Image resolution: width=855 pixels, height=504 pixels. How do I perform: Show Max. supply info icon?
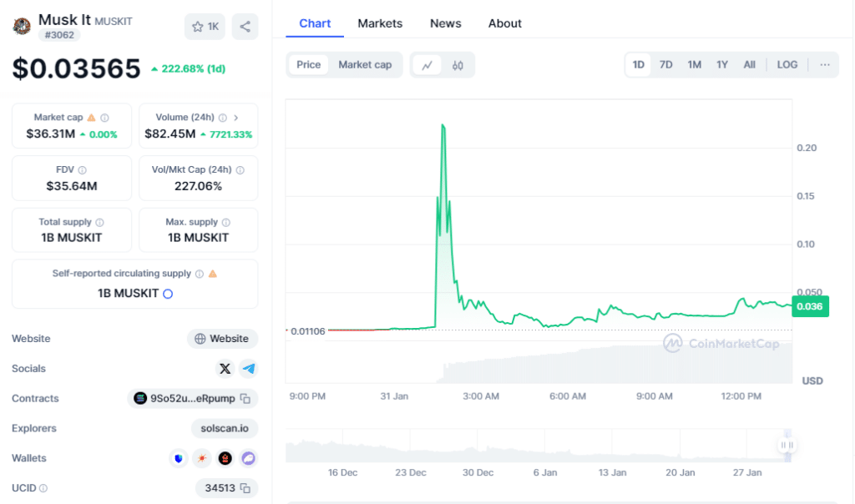click(226, 222)
